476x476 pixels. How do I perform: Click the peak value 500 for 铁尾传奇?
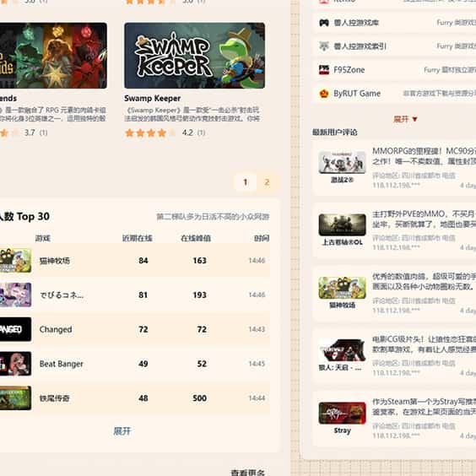200,398
